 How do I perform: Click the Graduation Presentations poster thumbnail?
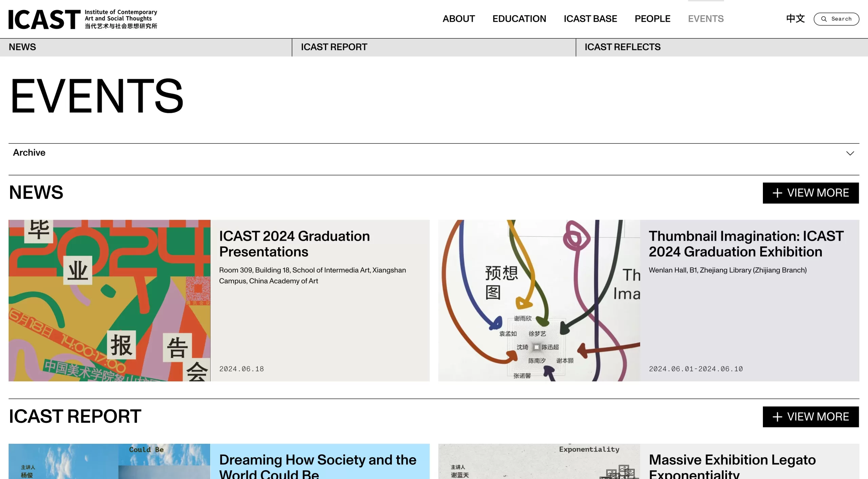pos(110,300)
